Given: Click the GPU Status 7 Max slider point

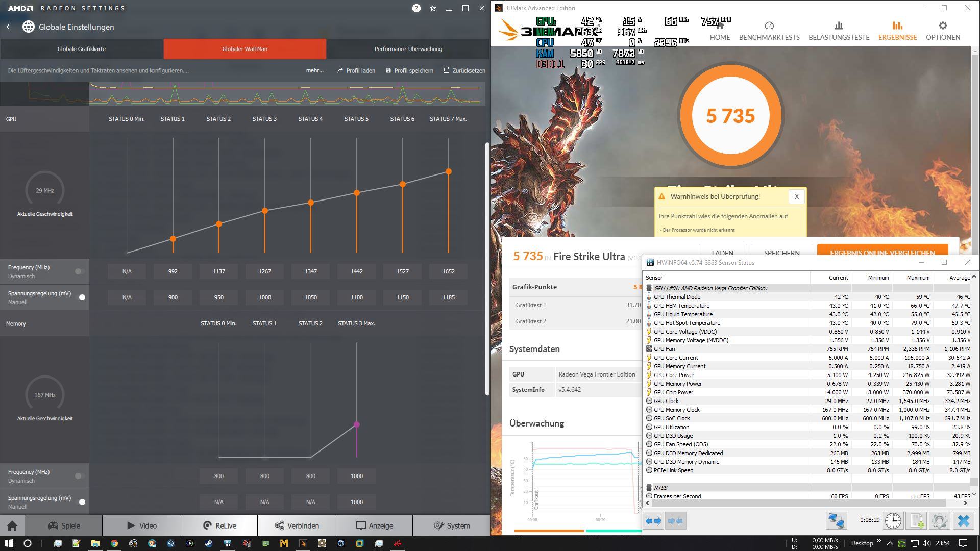Looking at the screenshot, I should coord(448,171).
